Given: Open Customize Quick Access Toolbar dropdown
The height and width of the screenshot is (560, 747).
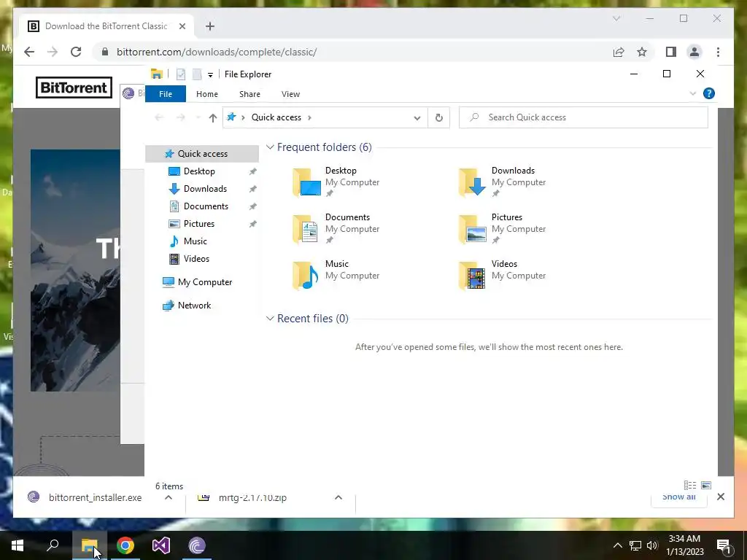Looking at the screenshot, I should [210, 75].
